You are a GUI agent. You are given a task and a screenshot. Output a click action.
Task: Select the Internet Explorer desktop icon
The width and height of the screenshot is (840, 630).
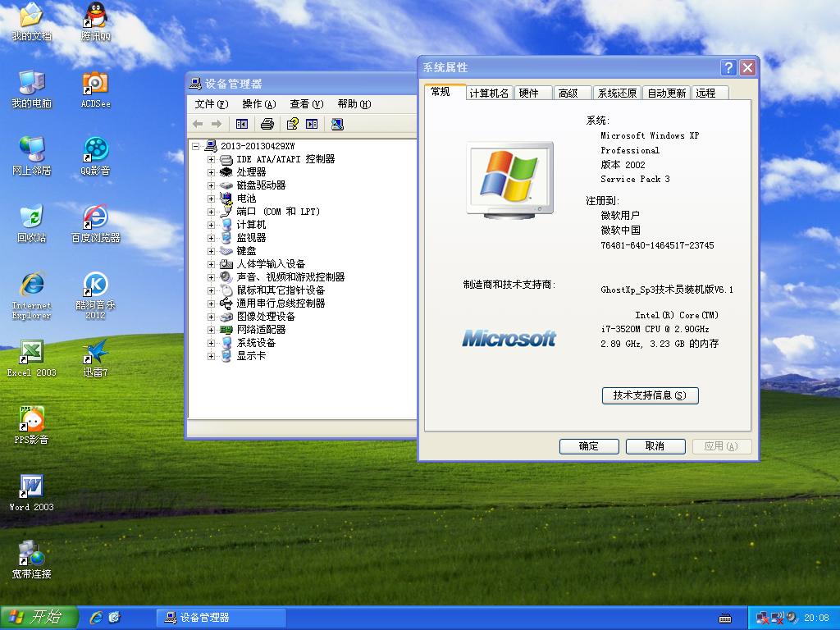pyautogui.click(x=32, y=295)
